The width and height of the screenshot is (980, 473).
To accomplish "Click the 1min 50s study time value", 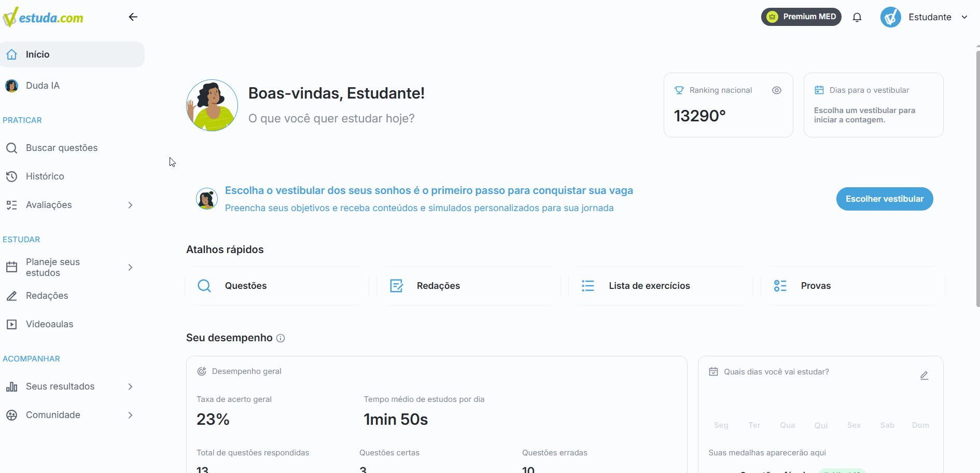I will click(x=396, y=419).
